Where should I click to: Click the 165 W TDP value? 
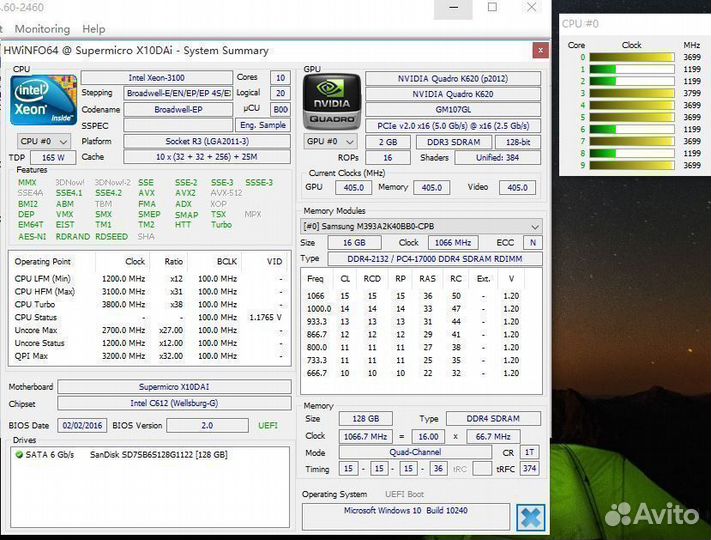tap(53, 158)
